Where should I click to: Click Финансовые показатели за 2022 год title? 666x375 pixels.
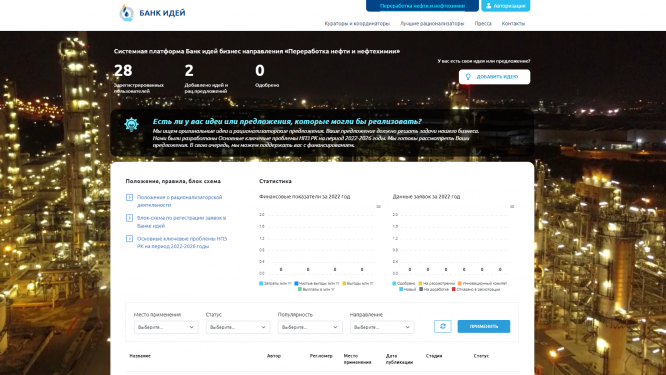pos(305,197)
